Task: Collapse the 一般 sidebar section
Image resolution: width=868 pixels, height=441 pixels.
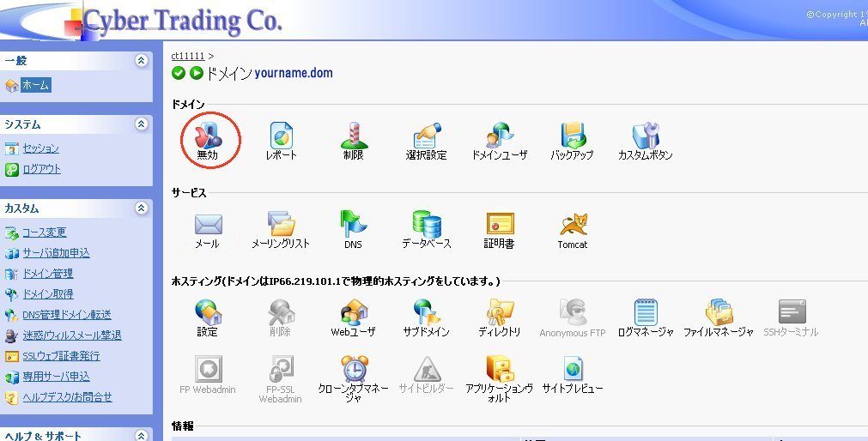Action: coord(142,61)
